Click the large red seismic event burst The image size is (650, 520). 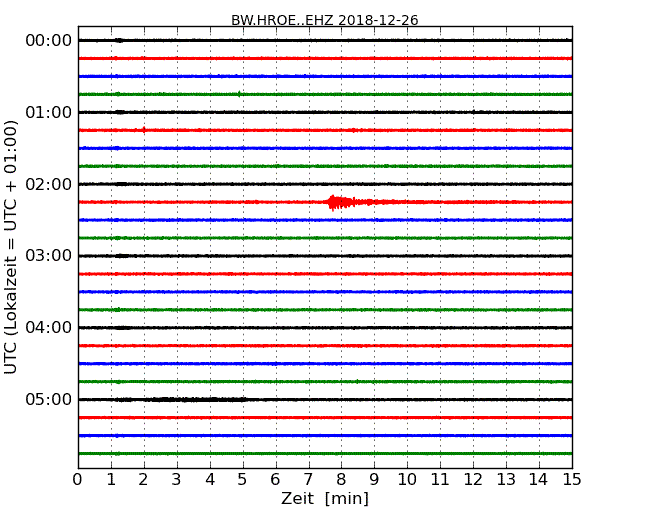[340, 202]
